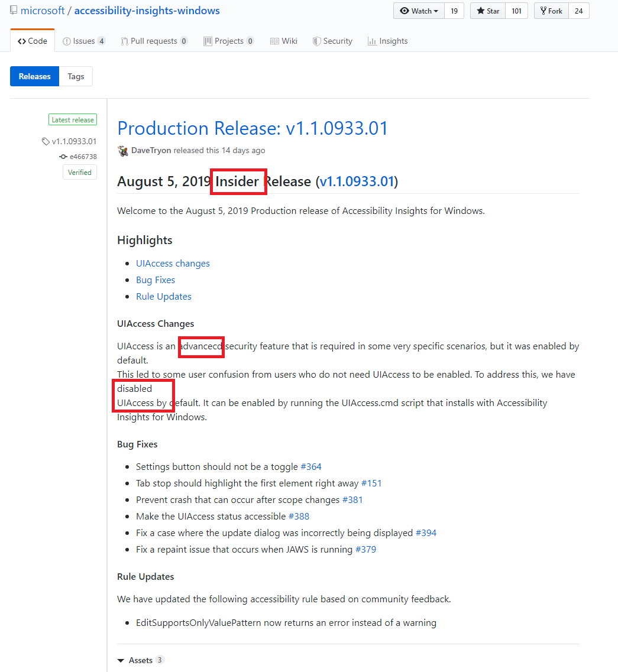
Task: View the 101 stargazers count
Action: pyautogui.click(x=516, y=11)
